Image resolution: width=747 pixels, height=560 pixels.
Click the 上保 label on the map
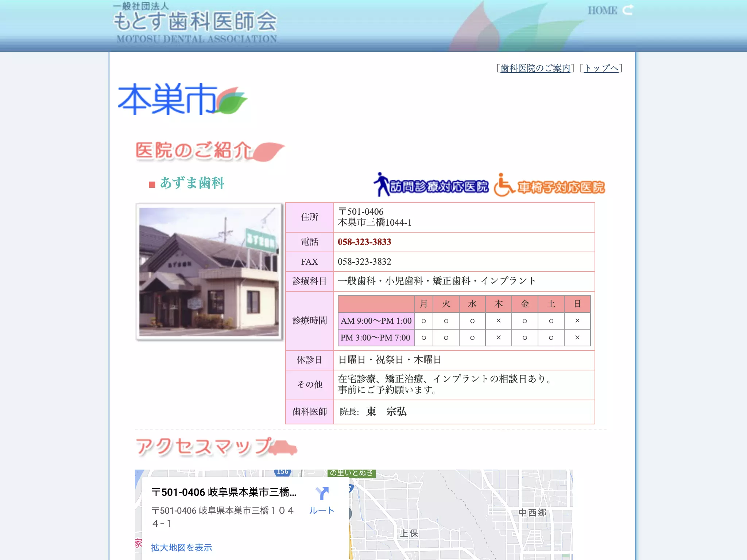point(409,533)
